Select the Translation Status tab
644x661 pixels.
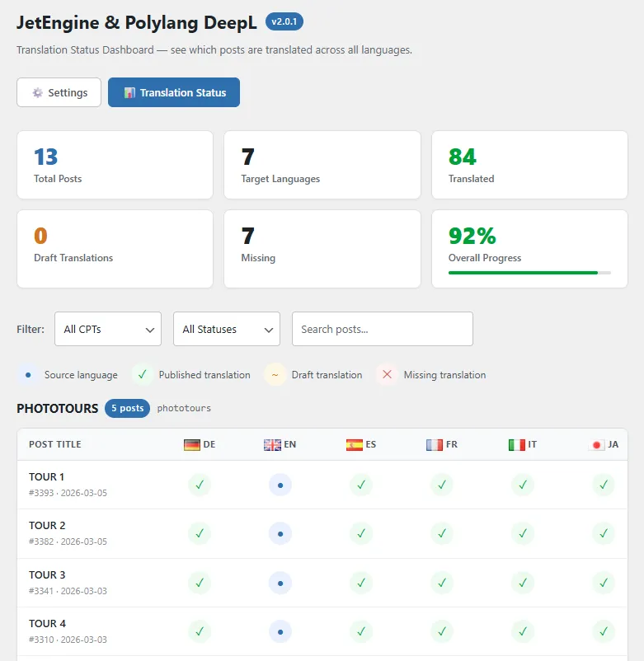(x=174, y=92)
